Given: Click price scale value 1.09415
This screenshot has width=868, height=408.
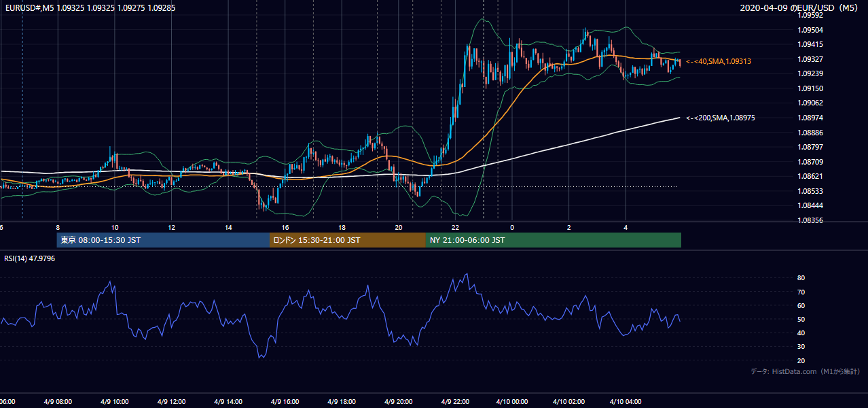Looking at the screenshot, I should tap(812, 44).
